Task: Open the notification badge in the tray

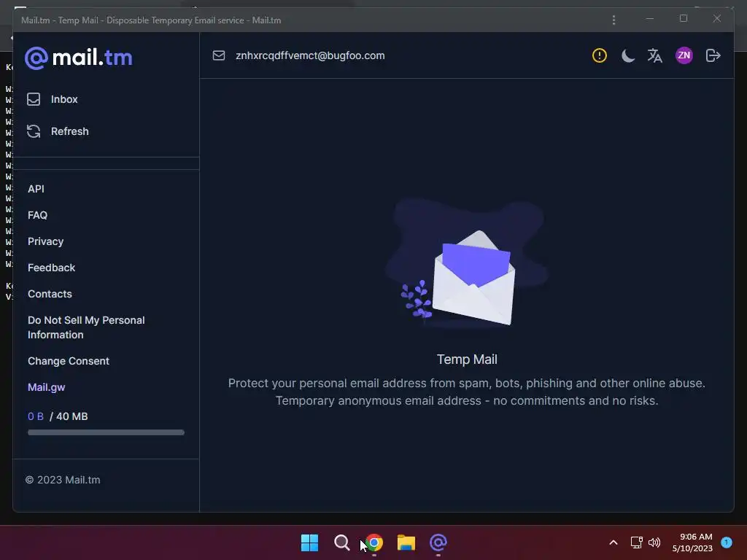Action: 727,542
